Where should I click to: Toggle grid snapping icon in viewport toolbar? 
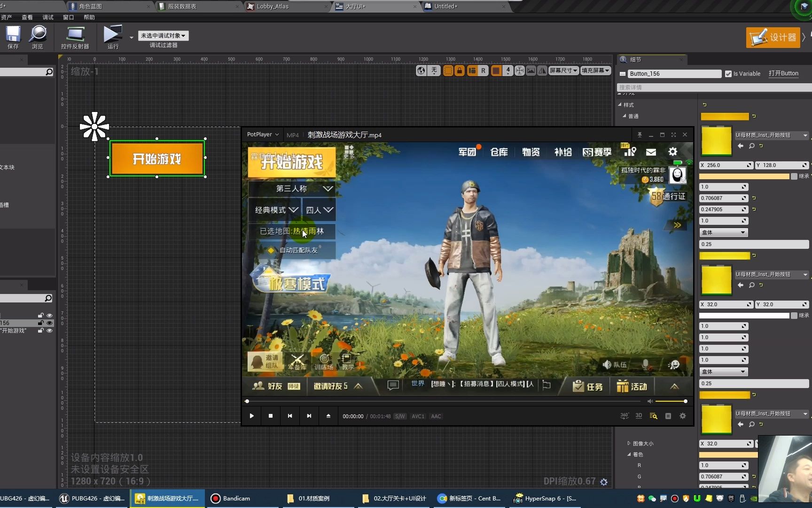496,71
